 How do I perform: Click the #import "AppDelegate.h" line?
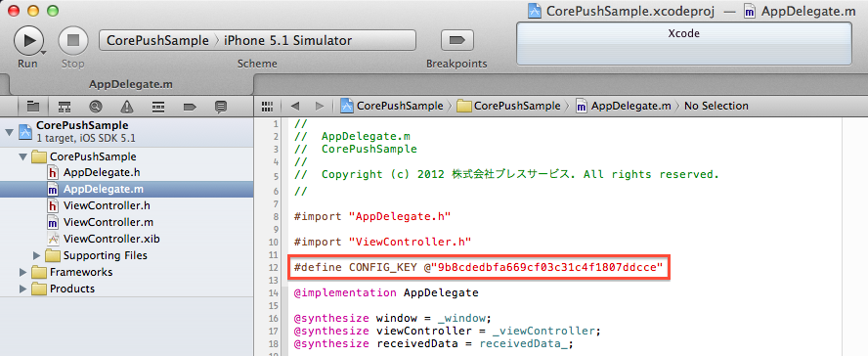coord(372,216)
